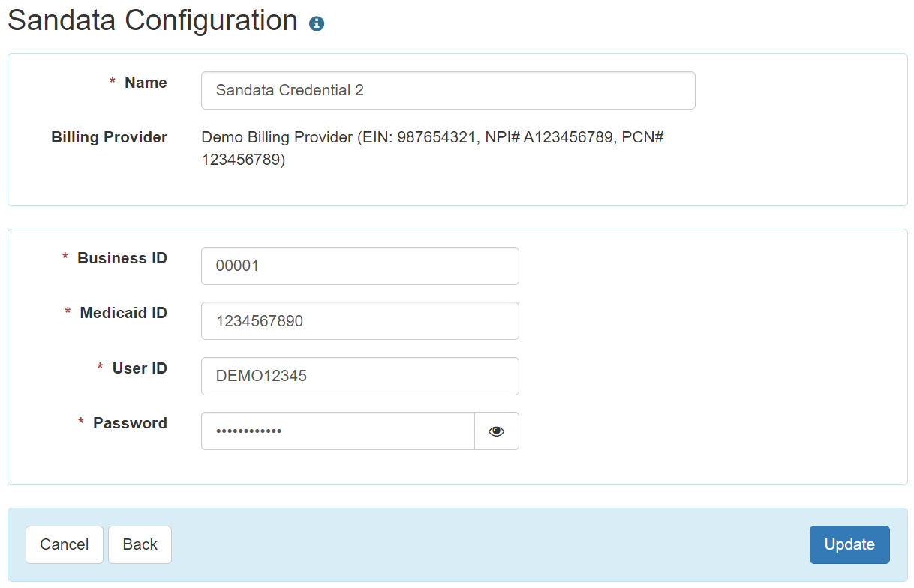Go back using the Back button
Image resolution: width=914 pixels, height=588 pixels.
coord(140,544)
